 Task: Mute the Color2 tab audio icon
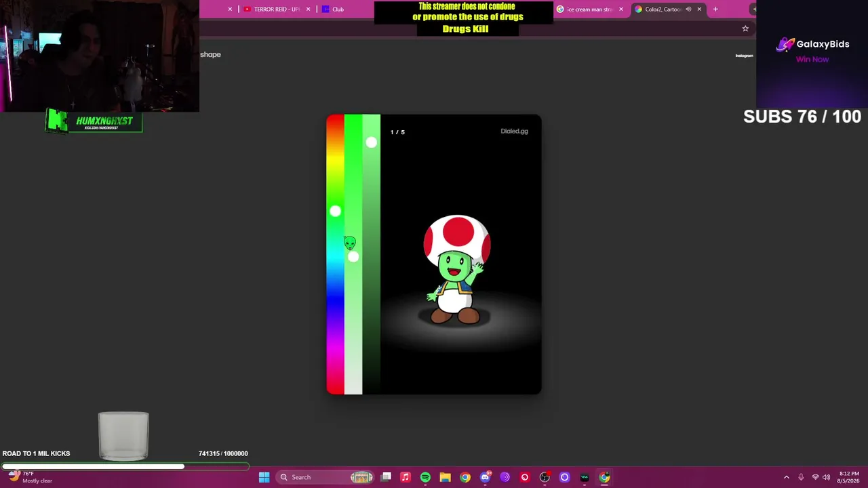tap(688, 9)
